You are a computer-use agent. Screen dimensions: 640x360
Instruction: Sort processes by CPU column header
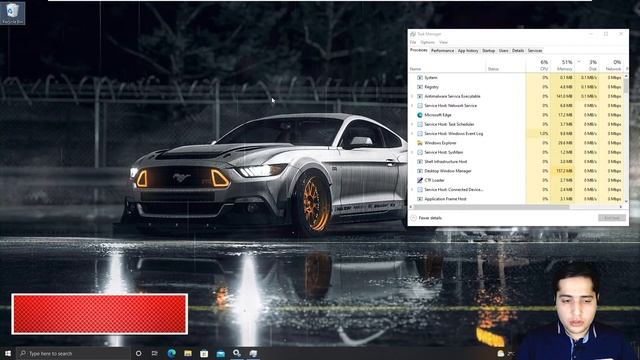[x=539, y=65]
